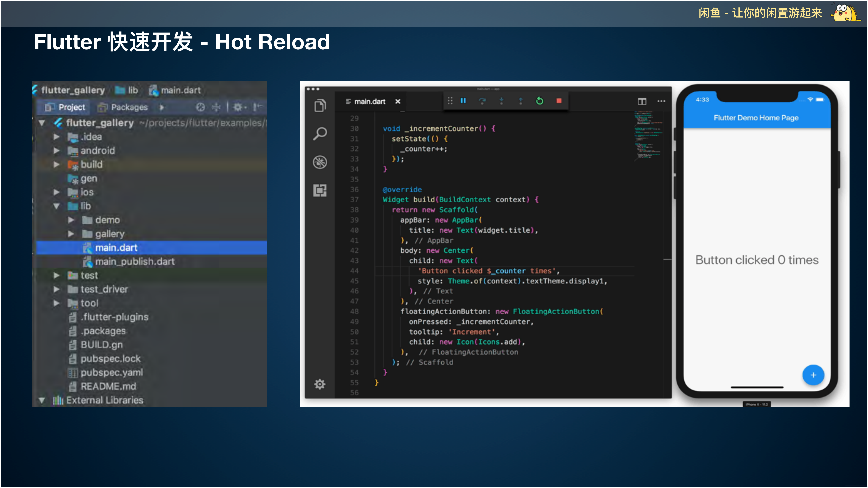Expand the android folder
This screenshot has width=868, height=488.
point(56,151)
